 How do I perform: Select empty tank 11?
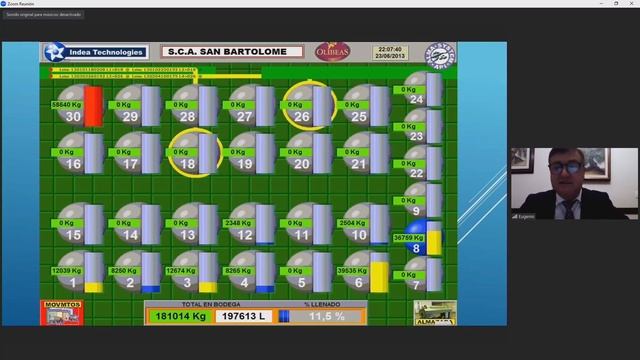click(x=306, y=224)
